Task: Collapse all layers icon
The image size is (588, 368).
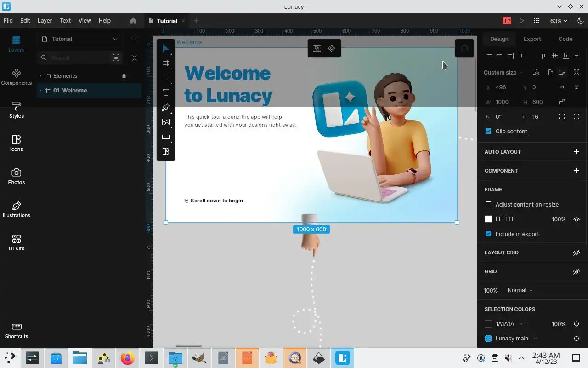Action: (134, 57)
